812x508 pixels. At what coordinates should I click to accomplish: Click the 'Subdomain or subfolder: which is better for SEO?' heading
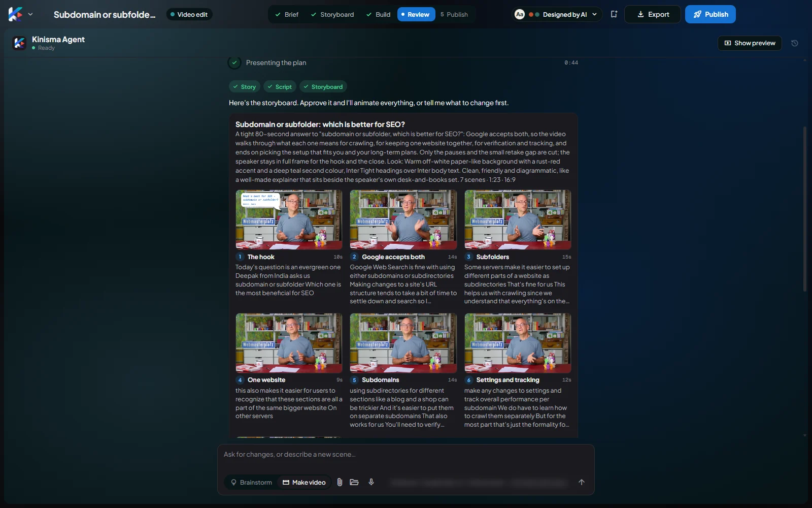(320, 124)
